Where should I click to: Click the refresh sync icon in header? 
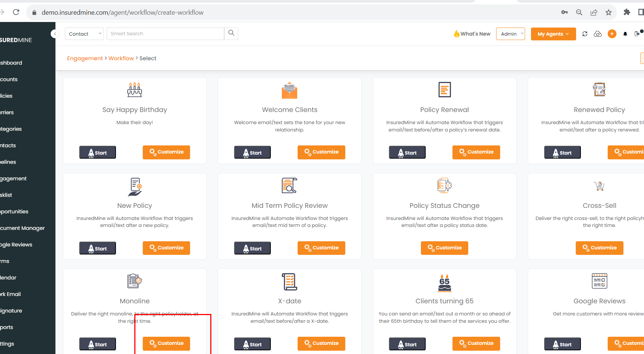tap(585, 34)
